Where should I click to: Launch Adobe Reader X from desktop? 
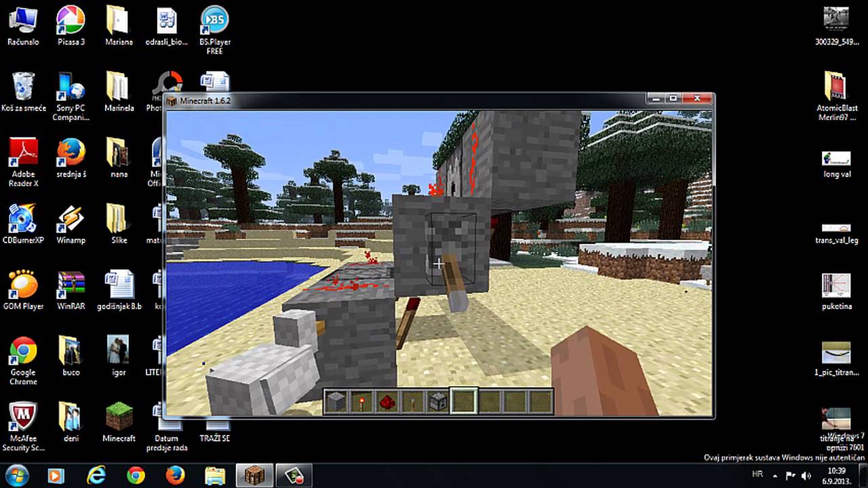tap(23, 163)
